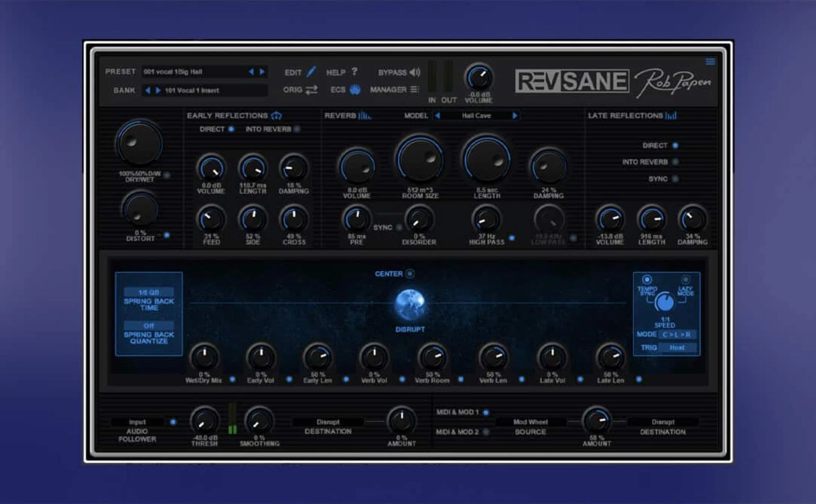This screenshot has width=816, height=504.
Task: Enable Lazy Mode radio button
Action: (685, 279)
